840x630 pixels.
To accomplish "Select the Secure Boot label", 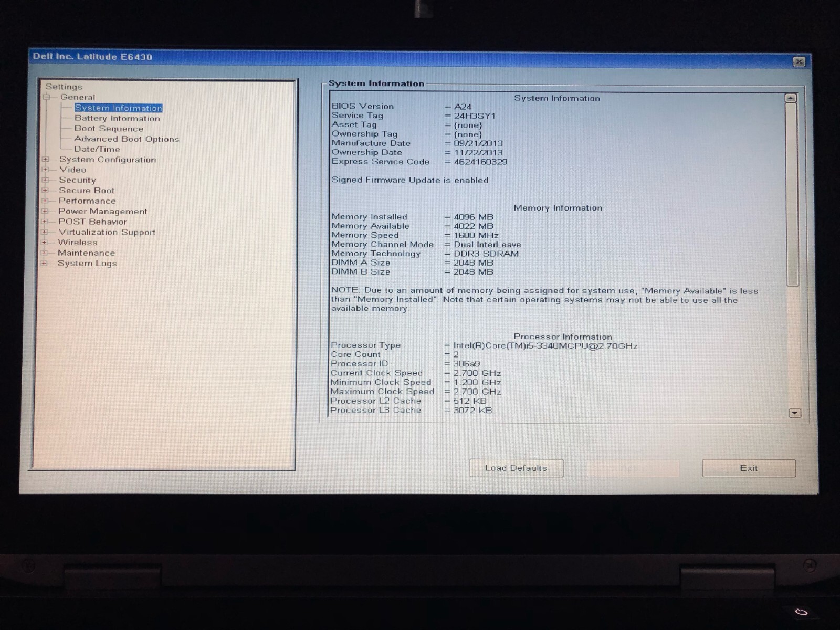I will (87, 191).
